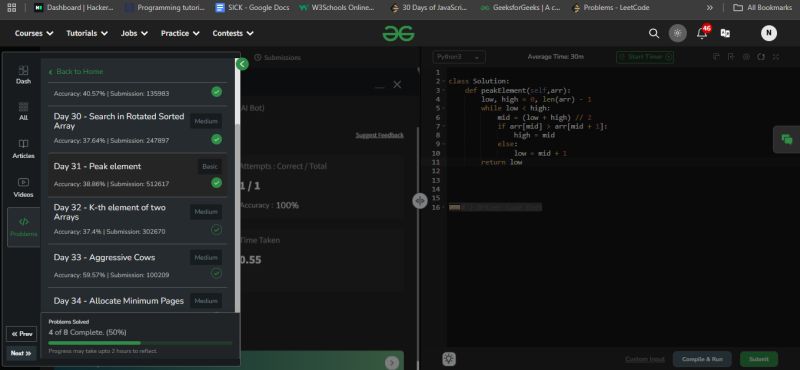
Task: Open the language translate icon
Action: click(725, 33)
